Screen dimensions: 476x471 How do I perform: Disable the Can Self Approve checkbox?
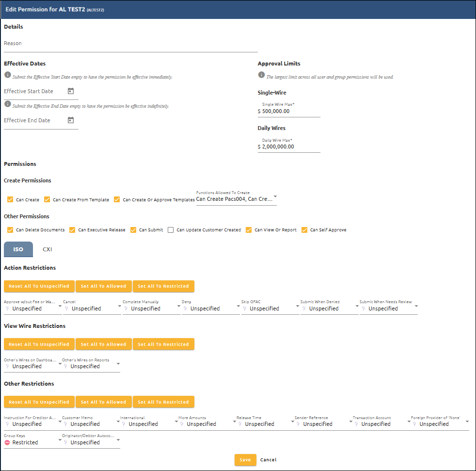pos(304,229)
